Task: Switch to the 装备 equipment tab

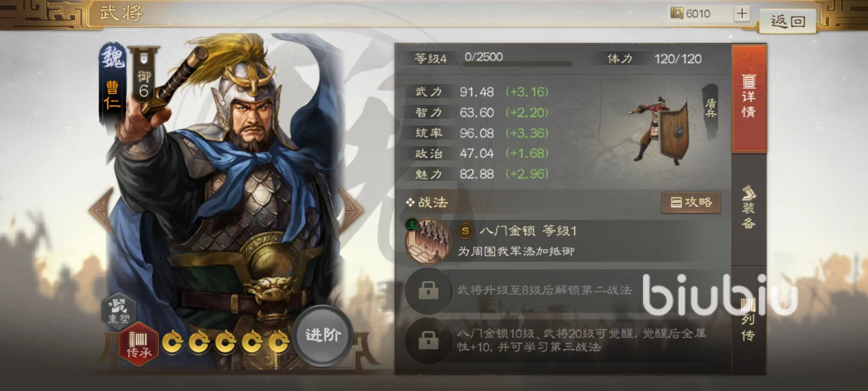Action: point(749,207)
